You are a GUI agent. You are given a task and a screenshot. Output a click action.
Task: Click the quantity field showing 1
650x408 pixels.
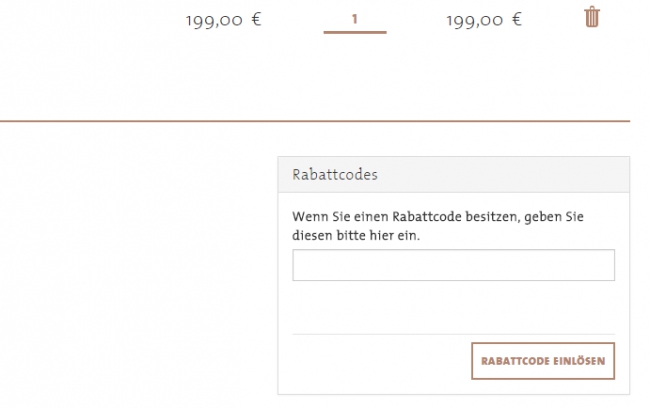[354, 19]
